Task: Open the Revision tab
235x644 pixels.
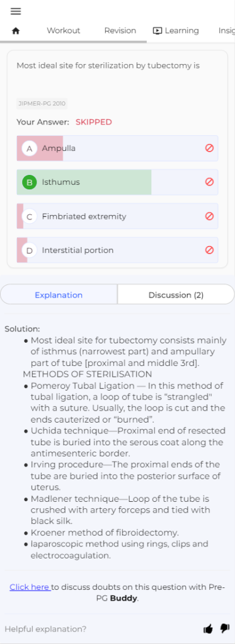Action: (120, 31)
